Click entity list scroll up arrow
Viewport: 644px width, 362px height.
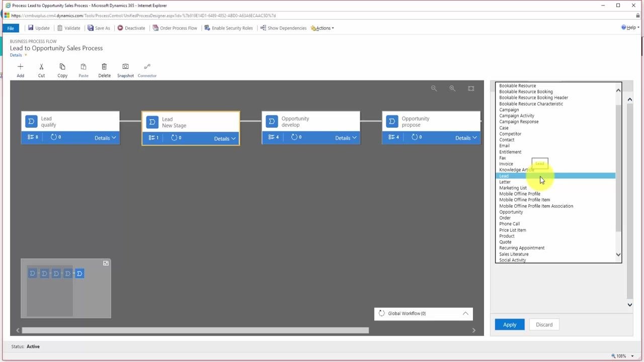point(618,90)
